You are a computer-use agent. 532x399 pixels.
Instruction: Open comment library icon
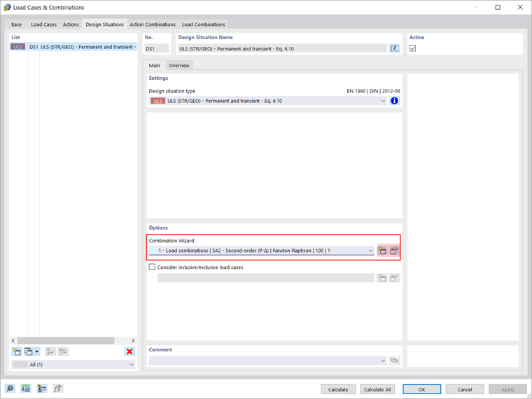tap(394, 360)
